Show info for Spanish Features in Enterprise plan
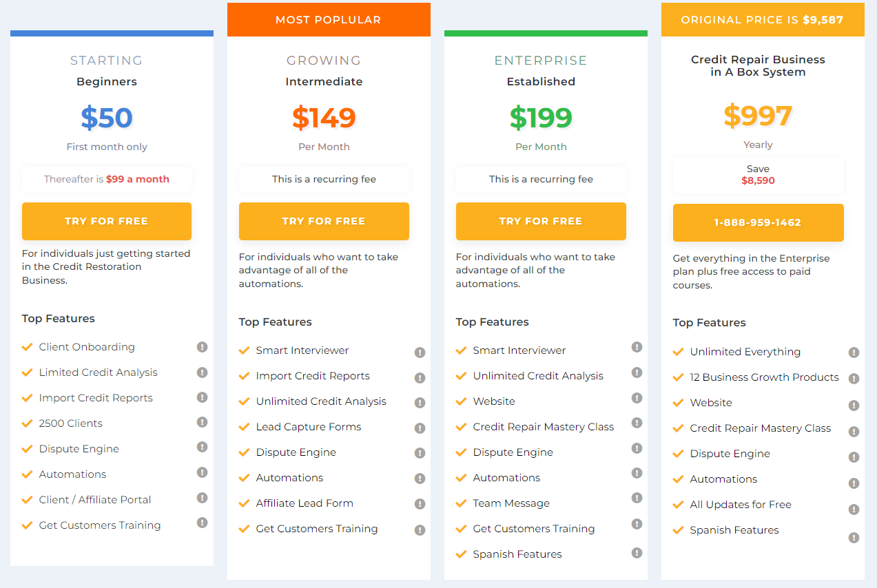The width and height of the screenshot is (877, 588). pyautogui.click(x=637, y=552)
